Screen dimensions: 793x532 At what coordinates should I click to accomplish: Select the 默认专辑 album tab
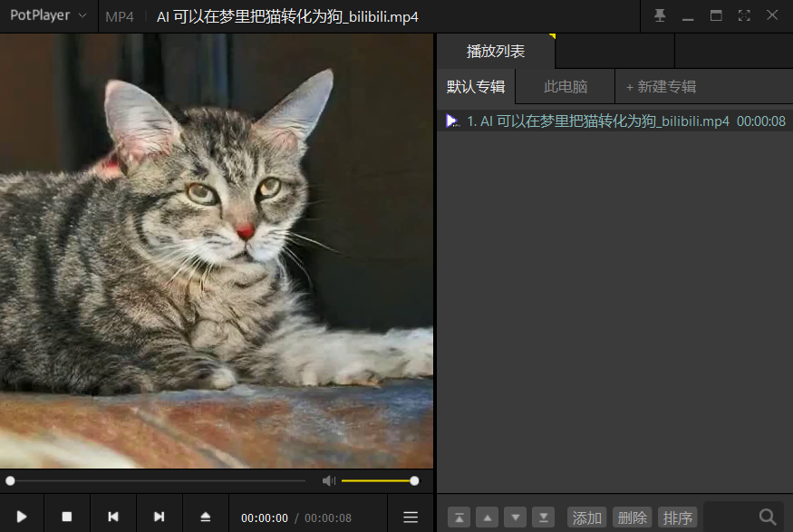(476, 86)
